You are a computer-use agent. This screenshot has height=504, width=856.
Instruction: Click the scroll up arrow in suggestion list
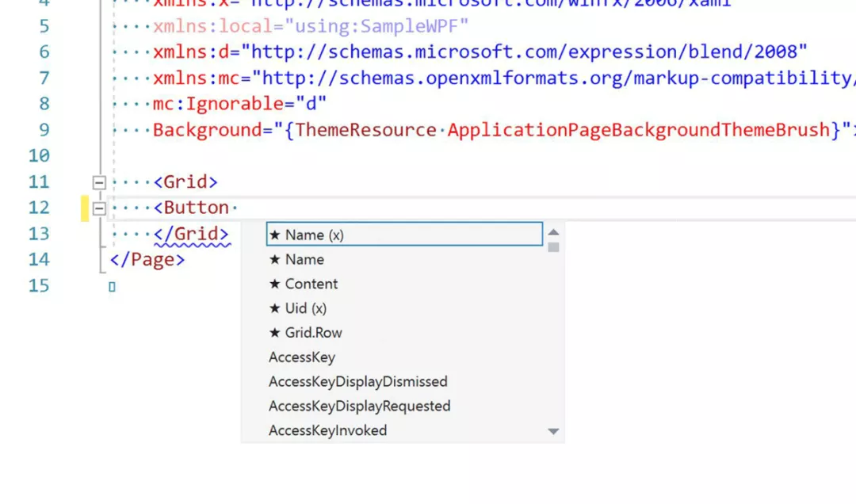[x=553, y=232]
